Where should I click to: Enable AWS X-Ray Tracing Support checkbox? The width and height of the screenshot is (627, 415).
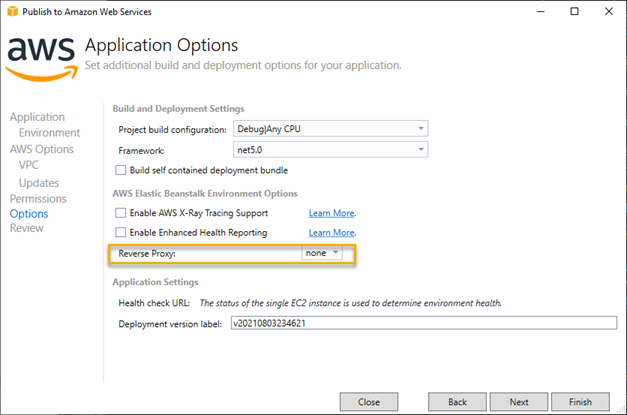coord(120,213)
